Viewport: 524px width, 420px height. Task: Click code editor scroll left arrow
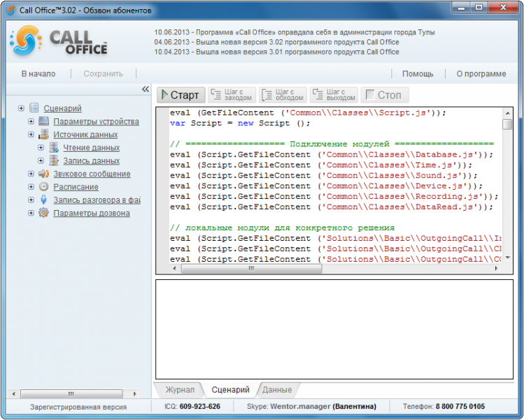(x=174, y=268)
